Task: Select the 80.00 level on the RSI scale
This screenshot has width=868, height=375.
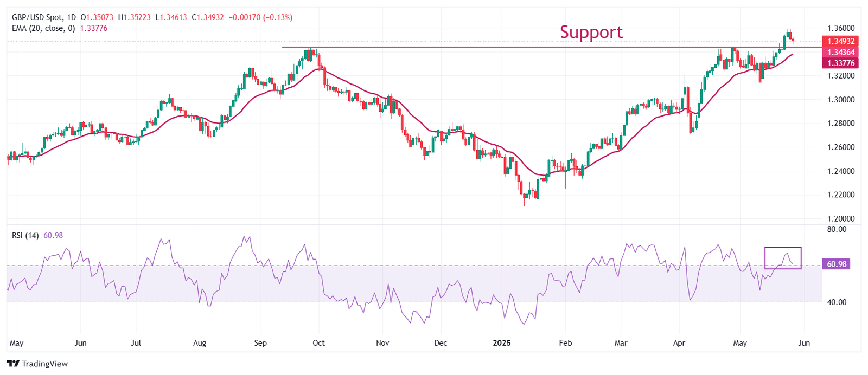Action: click(837, 229)
